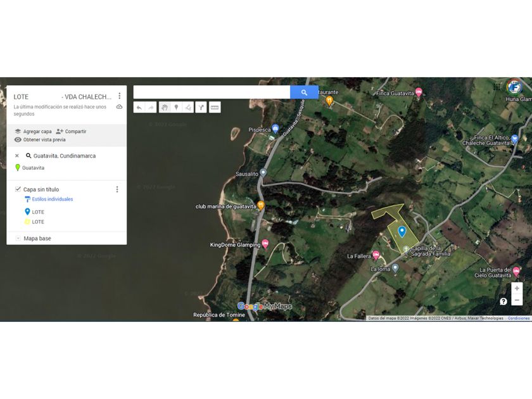This screenshot has height=399, width=532.
Task: Click Obtener vista previa
Action: coord(40,140)
